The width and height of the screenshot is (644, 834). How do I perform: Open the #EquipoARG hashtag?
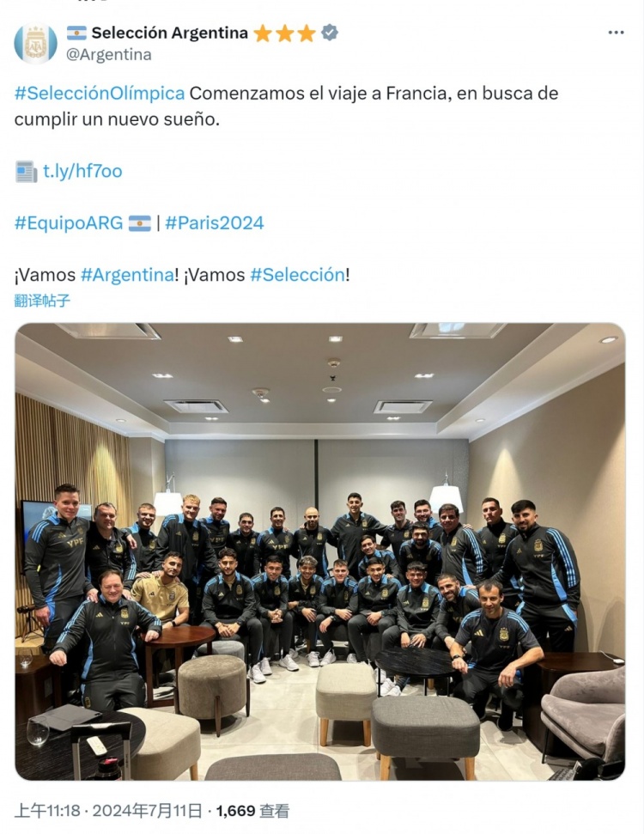pyautogui.click(x=69, y=222)
